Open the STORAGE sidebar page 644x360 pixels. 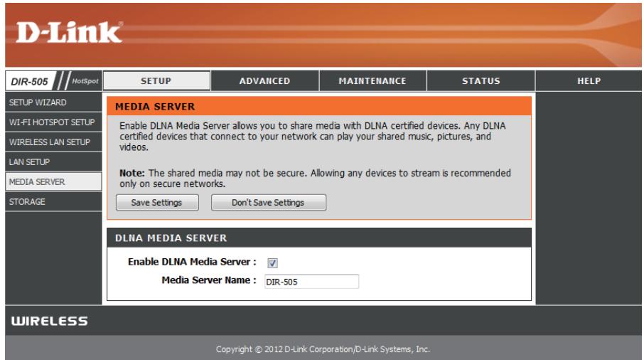53,202
